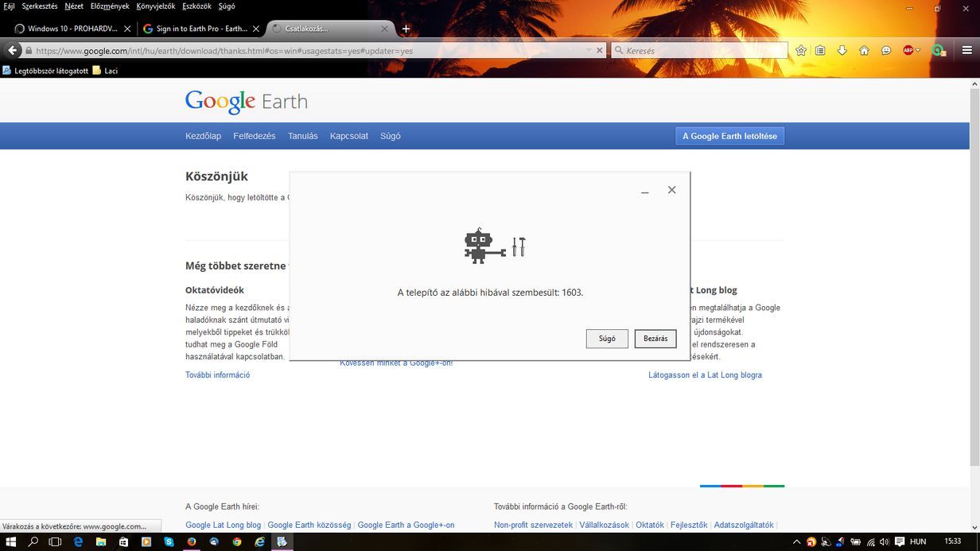Open Task View on the taskbar
The image size is (980, 551).
tap(55, 542)
